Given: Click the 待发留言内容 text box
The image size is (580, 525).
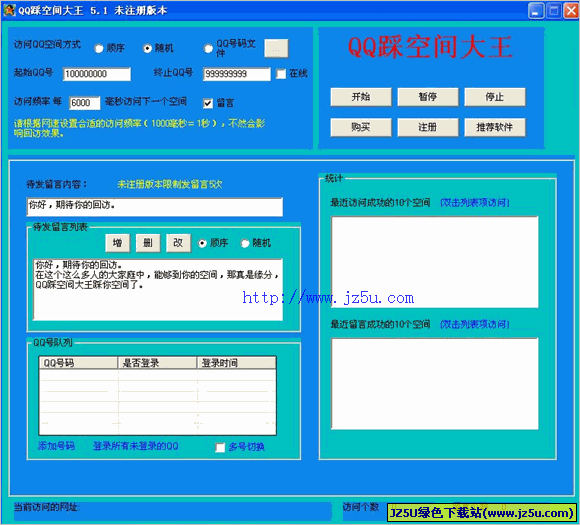Looking at the screenshot, I should pos(155,207).
